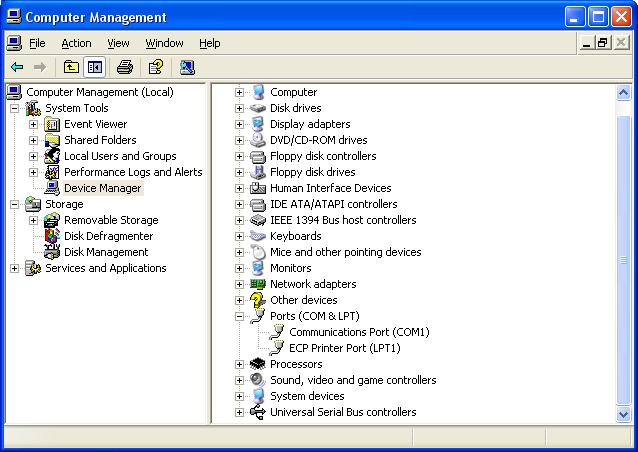
Task: Click the scrollbar down arrow
Action: click(x=623, y=415)
